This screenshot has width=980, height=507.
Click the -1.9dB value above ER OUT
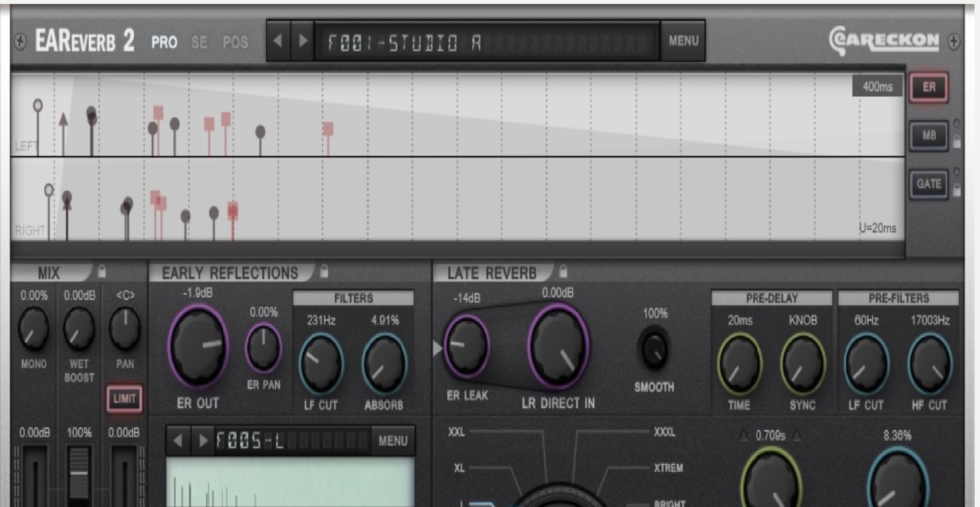(197, 293)
